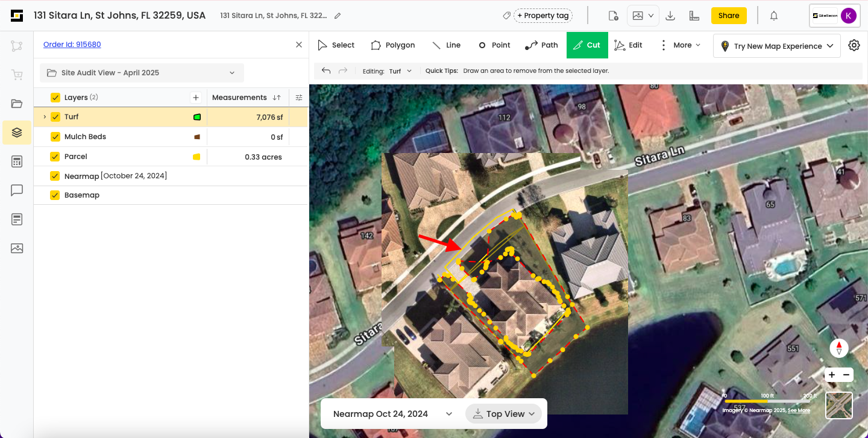Uncheck the Mulch Beds layer checkbox
Viewport: 868px width, 438px height.
click(x=55, y=137)
